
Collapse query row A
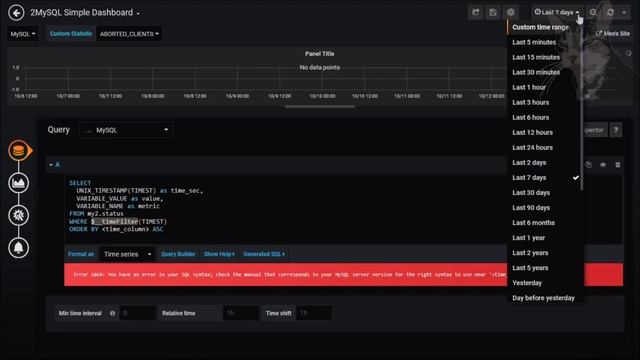[54, 164]
